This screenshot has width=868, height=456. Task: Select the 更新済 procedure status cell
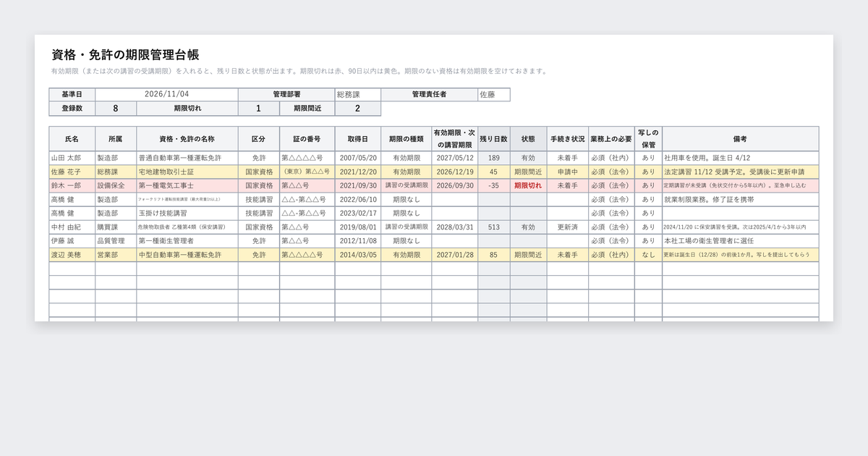(568, 227)
